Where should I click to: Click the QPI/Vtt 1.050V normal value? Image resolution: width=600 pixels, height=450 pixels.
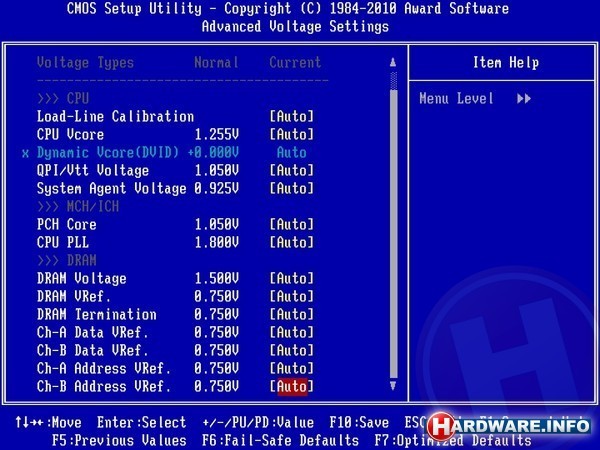(217, 170)
